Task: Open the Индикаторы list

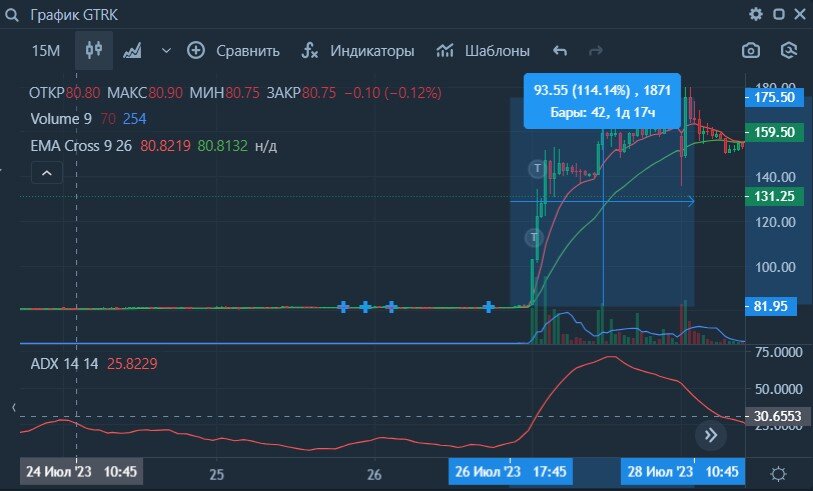Action: (372, 51)
